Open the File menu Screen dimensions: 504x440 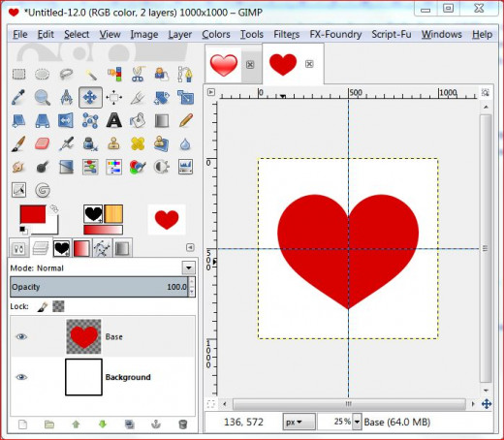pyautogui.click(x=20, y=34)
